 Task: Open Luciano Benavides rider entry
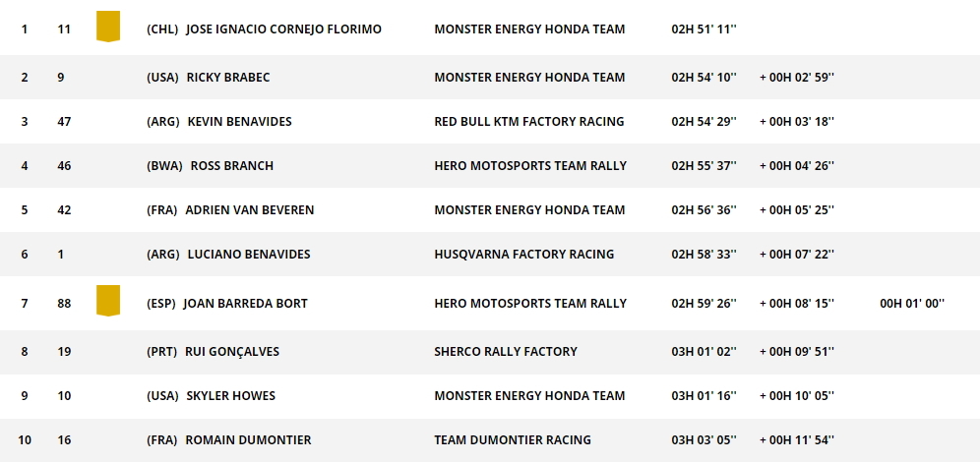click(249, 255)
